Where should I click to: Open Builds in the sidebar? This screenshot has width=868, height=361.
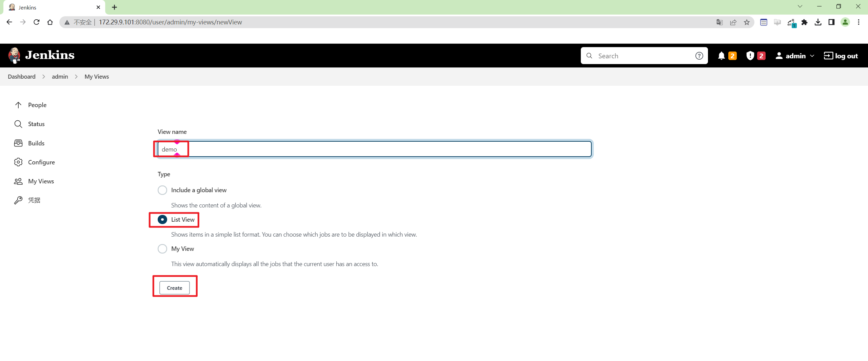tap(29, 143)
